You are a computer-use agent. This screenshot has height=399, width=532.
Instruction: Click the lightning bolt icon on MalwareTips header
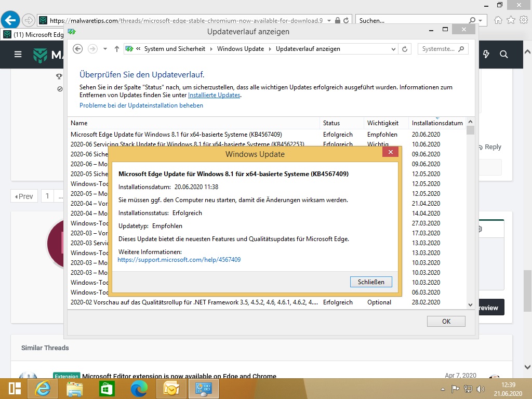click(486, 54)
